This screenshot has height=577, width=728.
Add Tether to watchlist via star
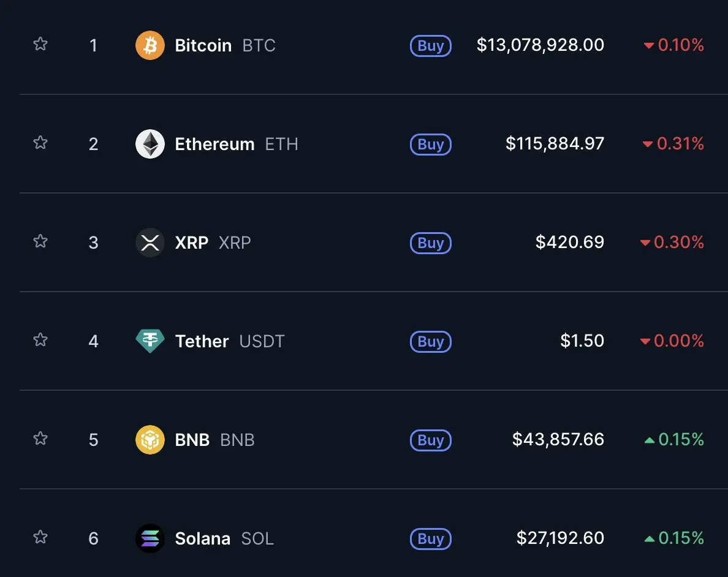40,340
